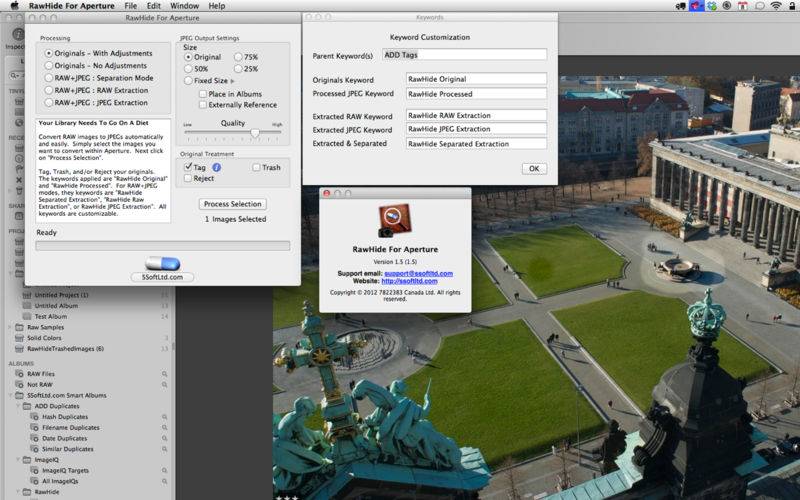This screenshot has width=800, height=500.
Task: Collapse the 5SoftLtd.com Smart Albums folder
Action: [x=10, y=395]
